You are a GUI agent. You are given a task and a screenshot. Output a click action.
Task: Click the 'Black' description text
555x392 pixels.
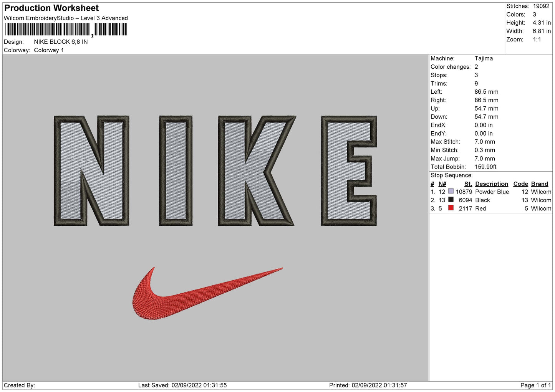tap(482, 200)
